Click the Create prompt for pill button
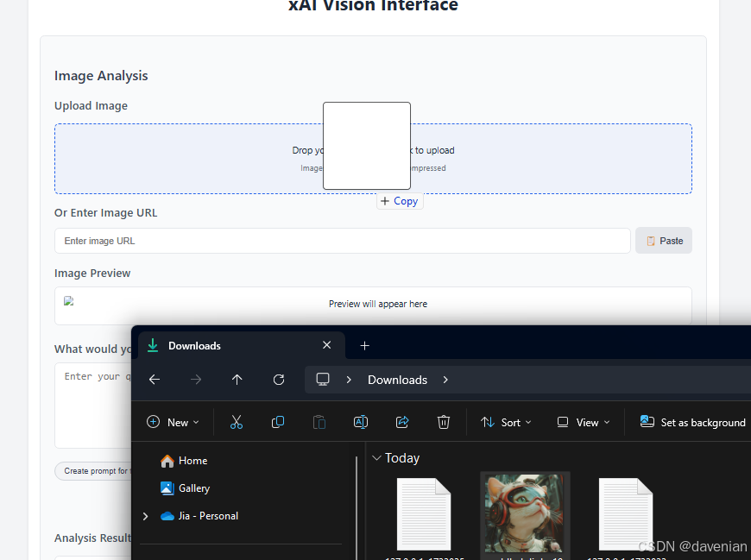The image size is (751, 560). [93, 471]
